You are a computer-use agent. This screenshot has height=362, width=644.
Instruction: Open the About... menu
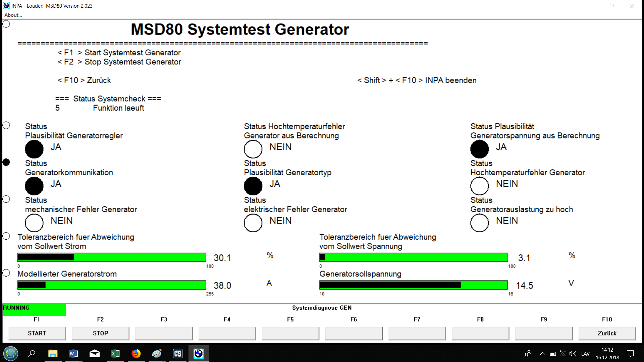(x=13, y=15)
